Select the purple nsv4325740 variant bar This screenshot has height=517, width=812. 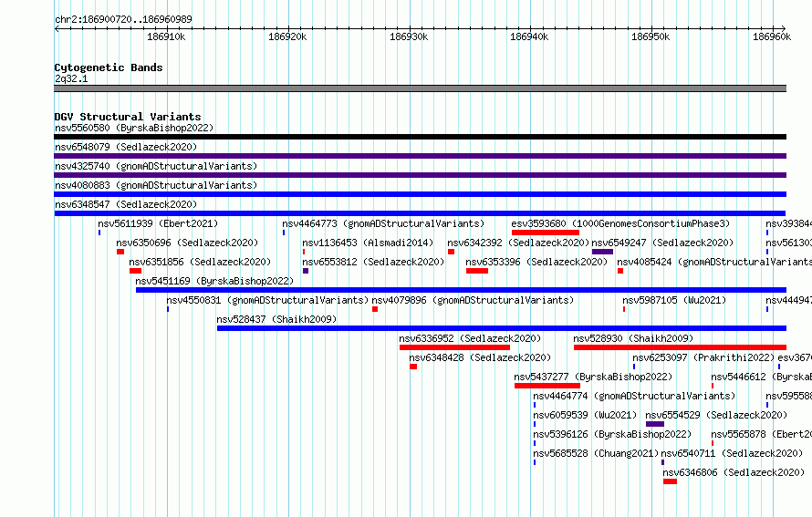pos(420,175)
